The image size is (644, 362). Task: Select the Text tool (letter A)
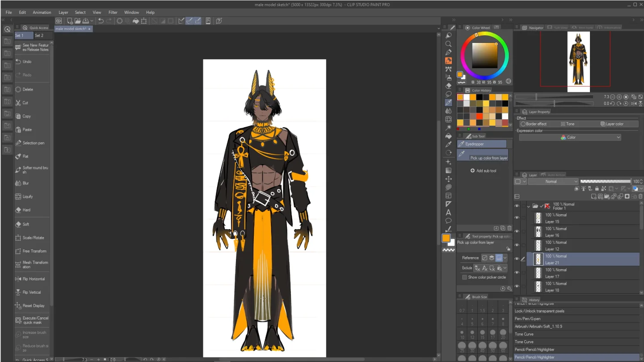pos(448,212)
